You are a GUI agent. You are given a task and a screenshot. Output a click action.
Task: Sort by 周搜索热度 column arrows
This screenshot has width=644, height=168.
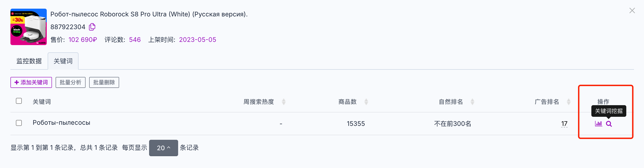click(x=283, y=102)
